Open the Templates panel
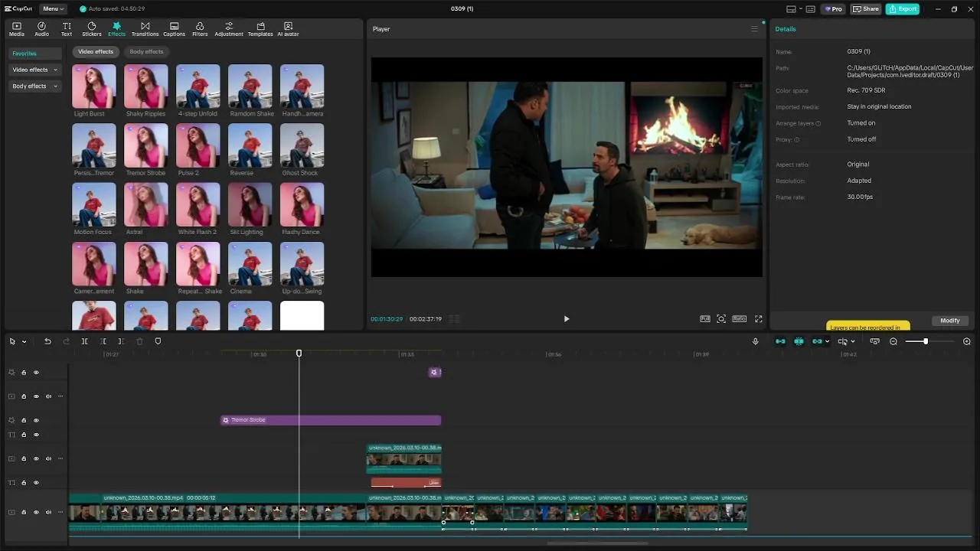980x551 pixels. (260, 29)
